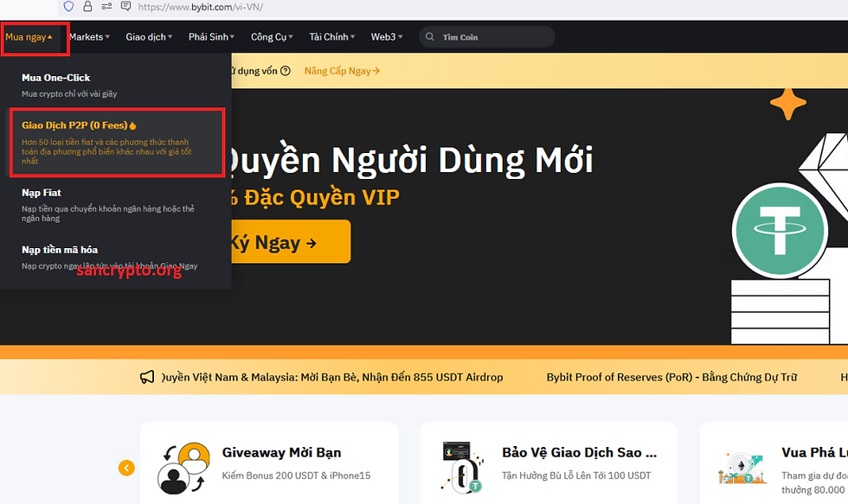Click the flame icon beside P2P

133,125
